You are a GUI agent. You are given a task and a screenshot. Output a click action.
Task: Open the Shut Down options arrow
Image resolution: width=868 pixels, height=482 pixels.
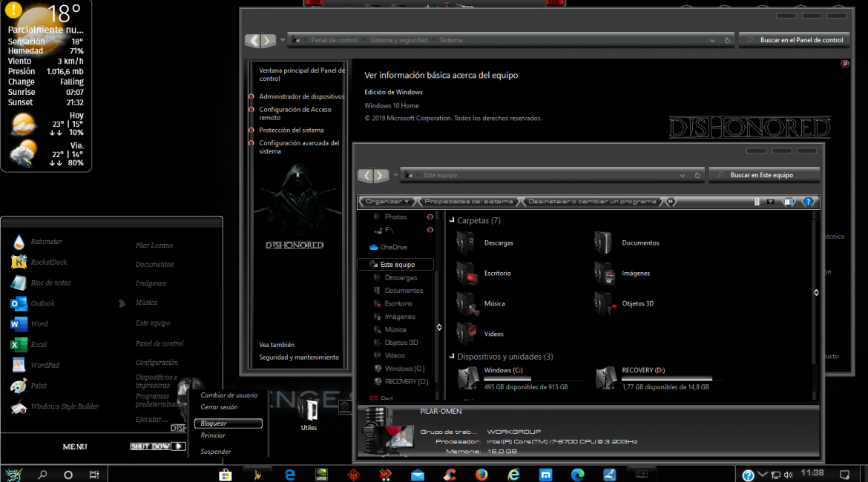click(178, 446)
